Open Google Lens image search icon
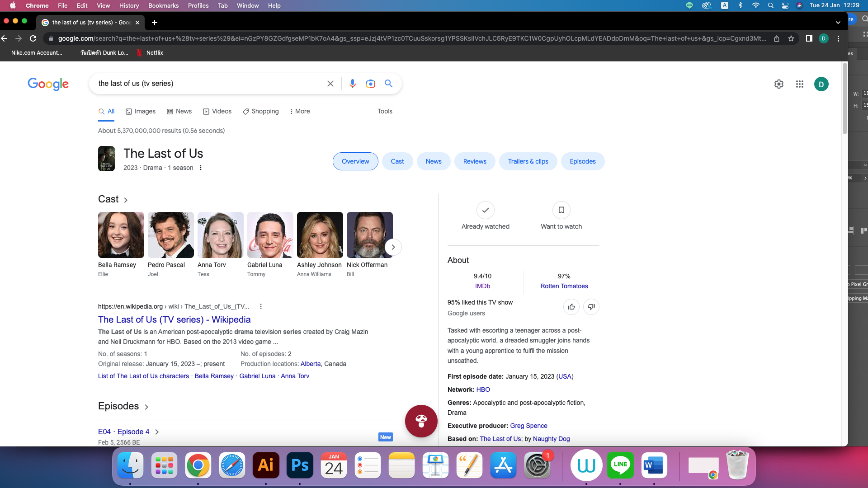868x488 pixels. point(371,84)
